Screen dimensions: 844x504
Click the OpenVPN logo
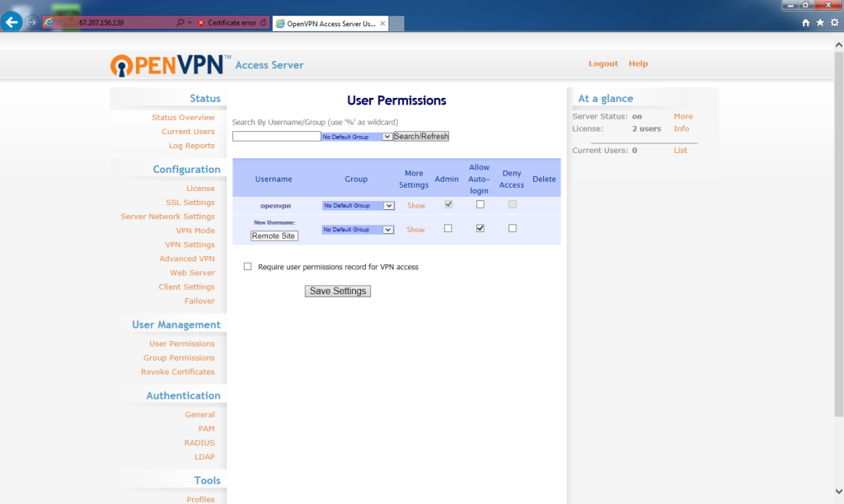pos(170,65)
